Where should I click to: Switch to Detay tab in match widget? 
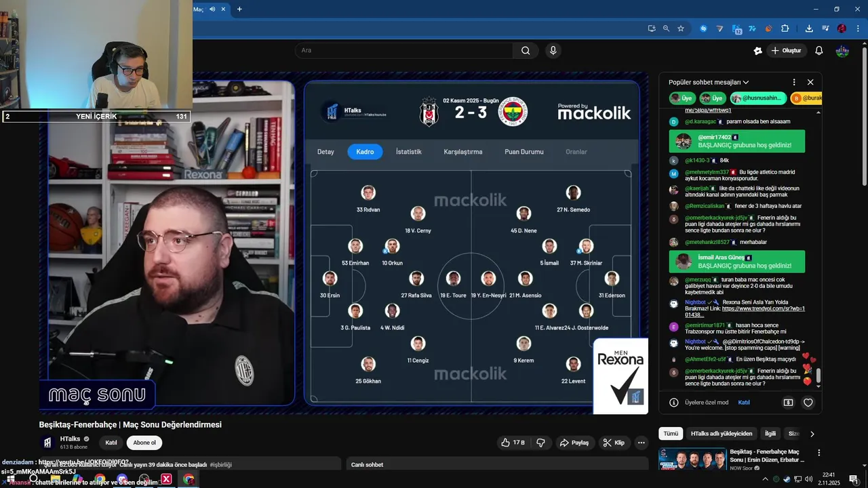pyautogui.click(x=325, y=152)
